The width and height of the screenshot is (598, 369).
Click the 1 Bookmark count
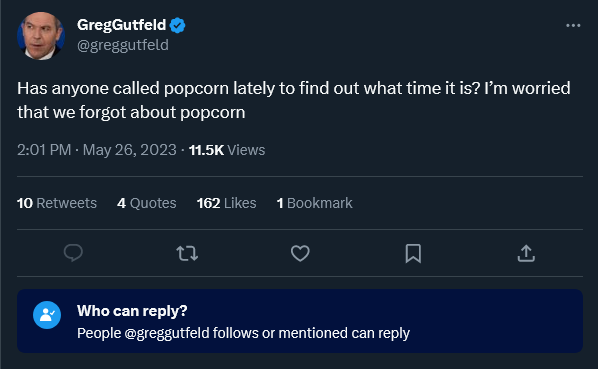[315, 203]
